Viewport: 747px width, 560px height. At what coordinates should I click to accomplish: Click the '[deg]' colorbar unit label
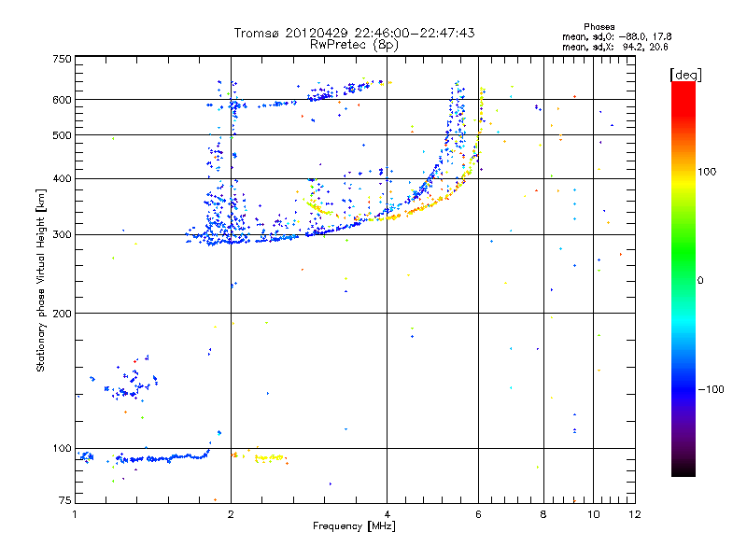[x=685, y=75]
